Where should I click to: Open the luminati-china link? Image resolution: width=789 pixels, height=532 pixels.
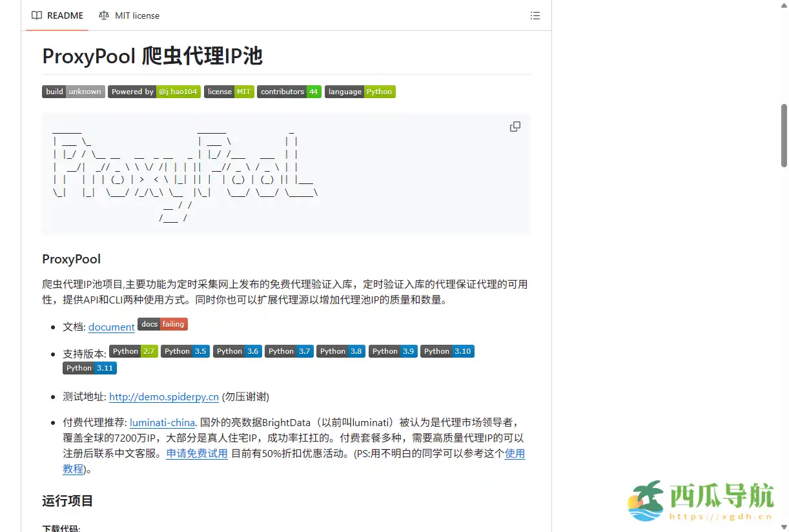coord(162,422)
